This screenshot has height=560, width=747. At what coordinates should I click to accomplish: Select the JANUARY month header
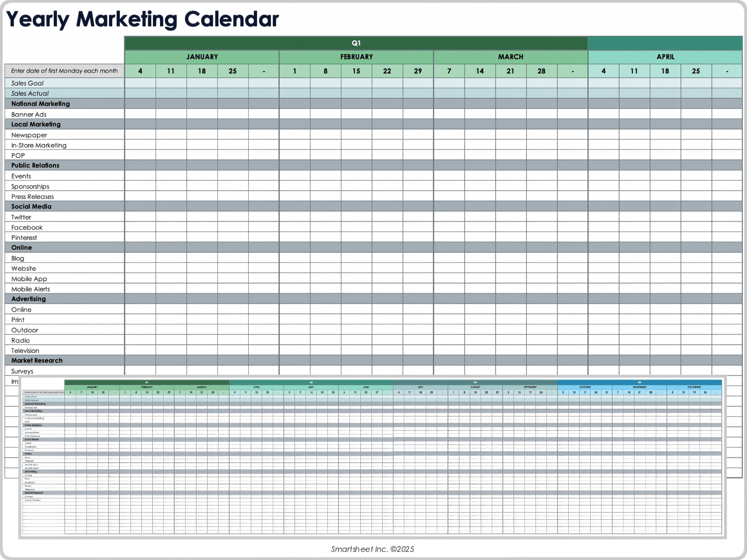click(x=202, y=57)
